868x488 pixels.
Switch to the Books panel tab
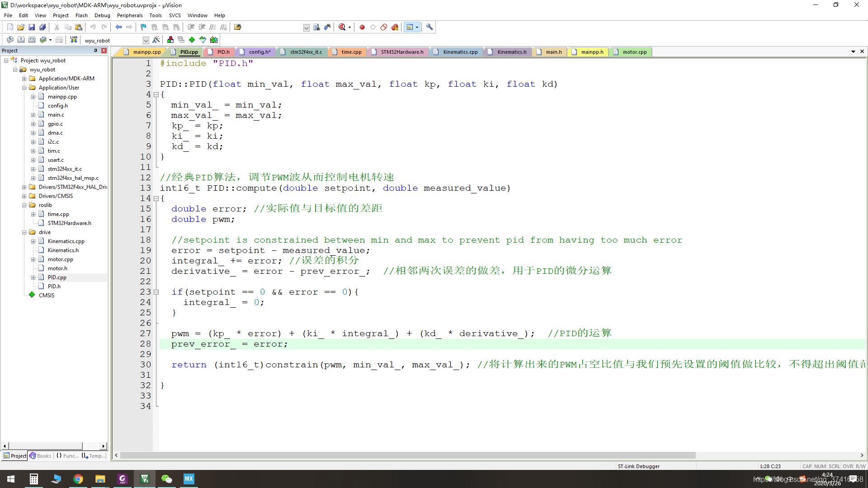41,456
